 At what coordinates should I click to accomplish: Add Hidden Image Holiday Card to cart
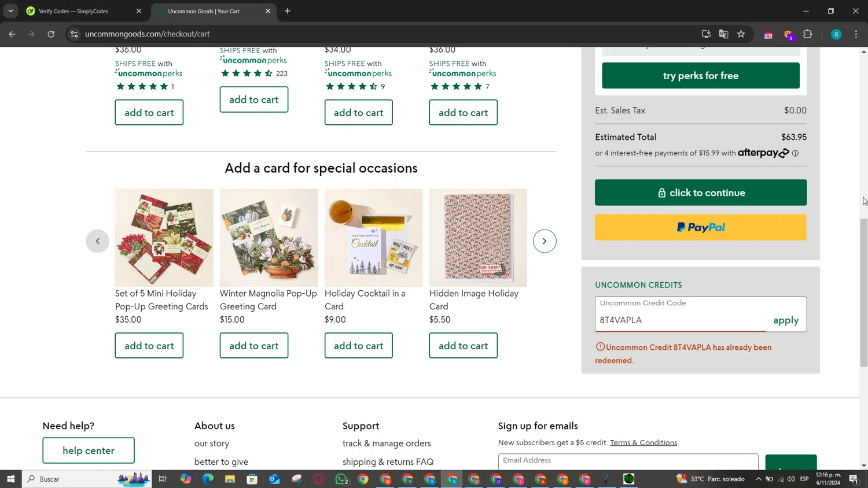[464, 346]
